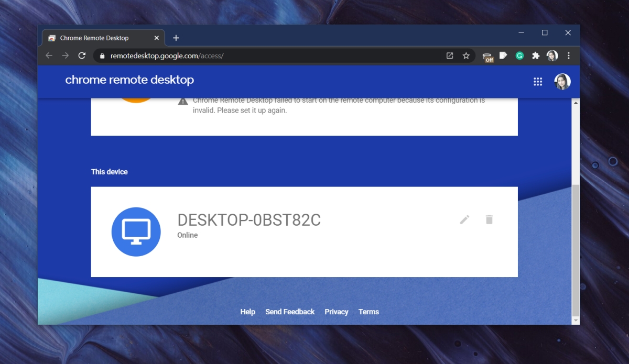Open a new tab with the plus button
Image resolution: width=629 pixels, height=364 pixels.
pos(176,38)
